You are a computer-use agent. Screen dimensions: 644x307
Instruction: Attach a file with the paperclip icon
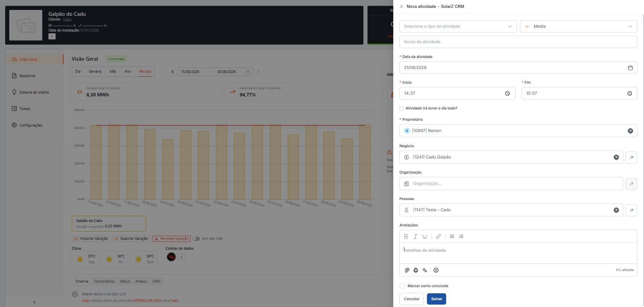[407, 270]
